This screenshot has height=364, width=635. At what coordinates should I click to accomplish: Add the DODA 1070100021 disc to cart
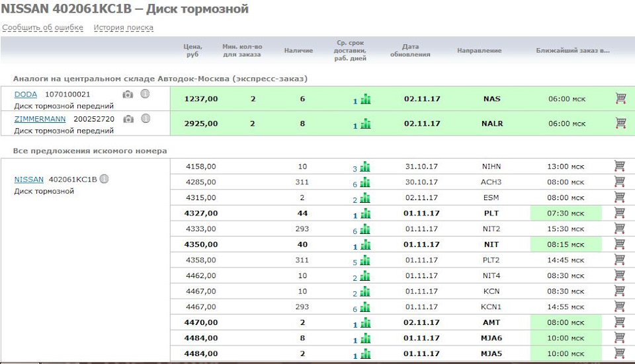coord(620,98)
